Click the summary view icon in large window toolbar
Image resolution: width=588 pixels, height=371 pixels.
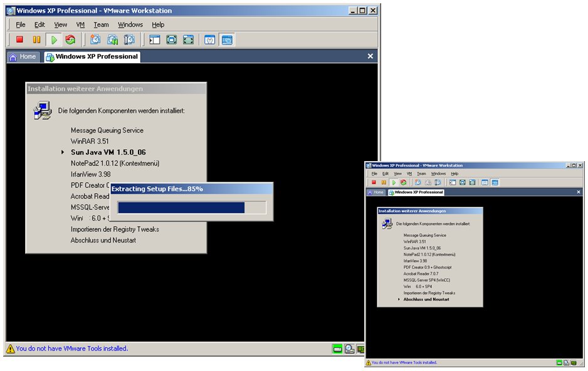[209, 39]
